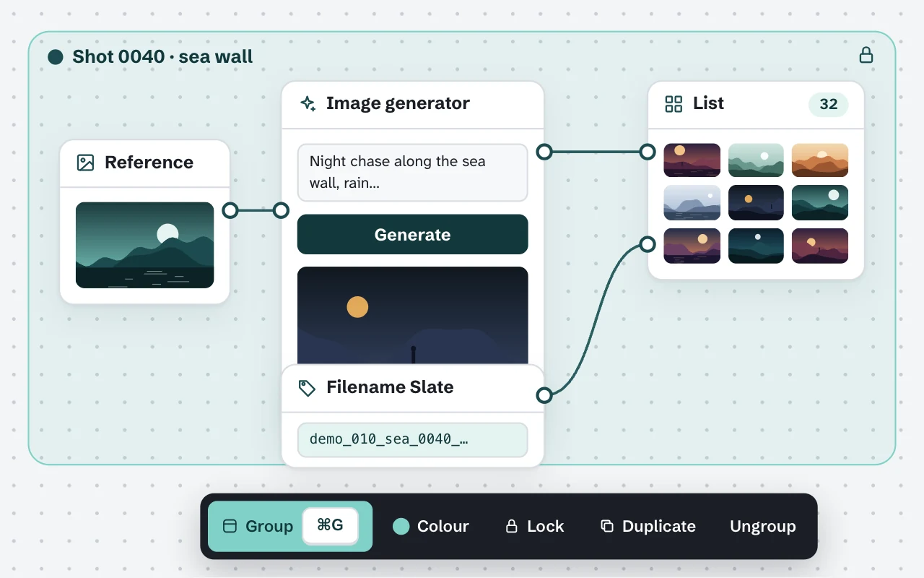This screenshot has height=578, width=924.
Task: Select the pale green hills List thumbnail
Action: (x=756, y=160)
